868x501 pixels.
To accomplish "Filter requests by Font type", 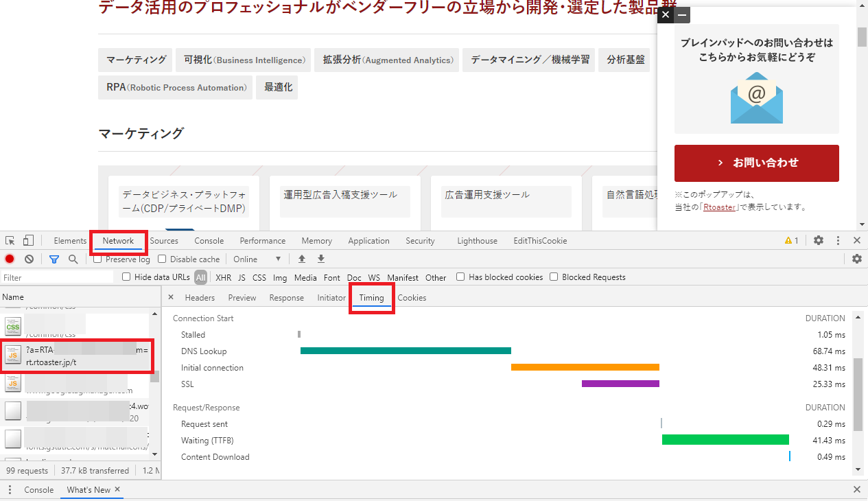I will 331,277.
